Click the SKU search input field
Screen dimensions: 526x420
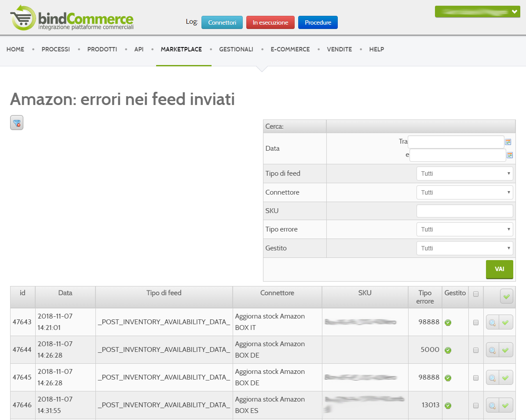pos(464,211)
